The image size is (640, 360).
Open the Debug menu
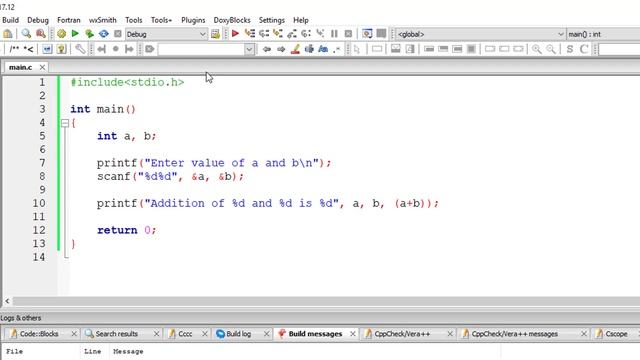(x=38, y=20)
